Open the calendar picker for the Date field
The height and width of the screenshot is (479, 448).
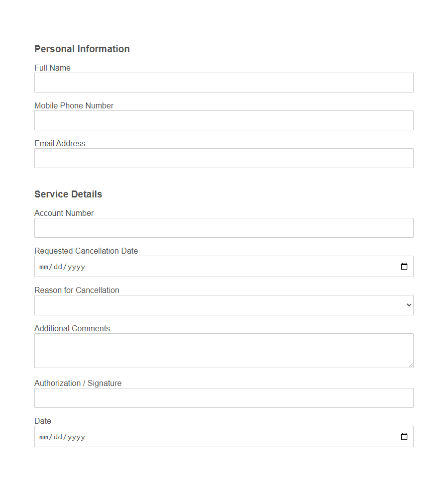(403, 436)
